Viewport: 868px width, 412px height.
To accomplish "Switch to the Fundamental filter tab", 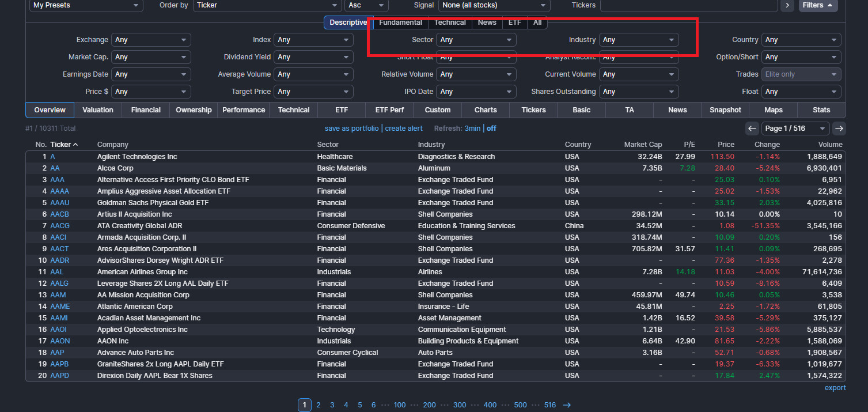I will 400,22.
